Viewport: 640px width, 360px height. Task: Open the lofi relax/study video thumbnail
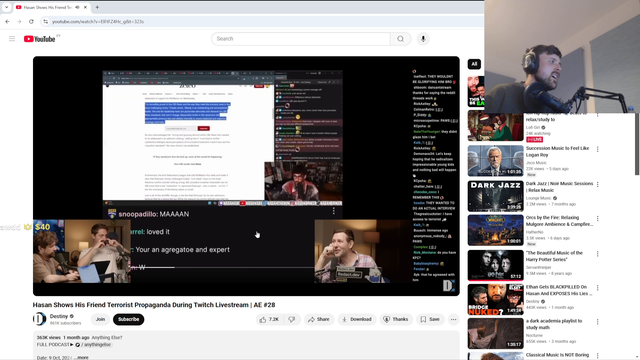tap(495, 127)
